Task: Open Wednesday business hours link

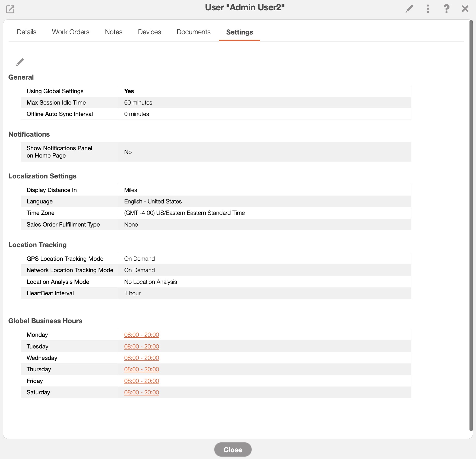Action: [141, 358]
